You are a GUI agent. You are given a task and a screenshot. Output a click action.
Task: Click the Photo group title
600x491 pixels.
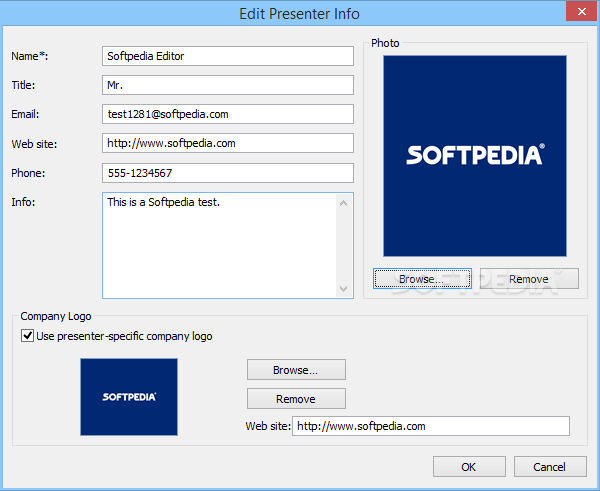tap(385, 43)
